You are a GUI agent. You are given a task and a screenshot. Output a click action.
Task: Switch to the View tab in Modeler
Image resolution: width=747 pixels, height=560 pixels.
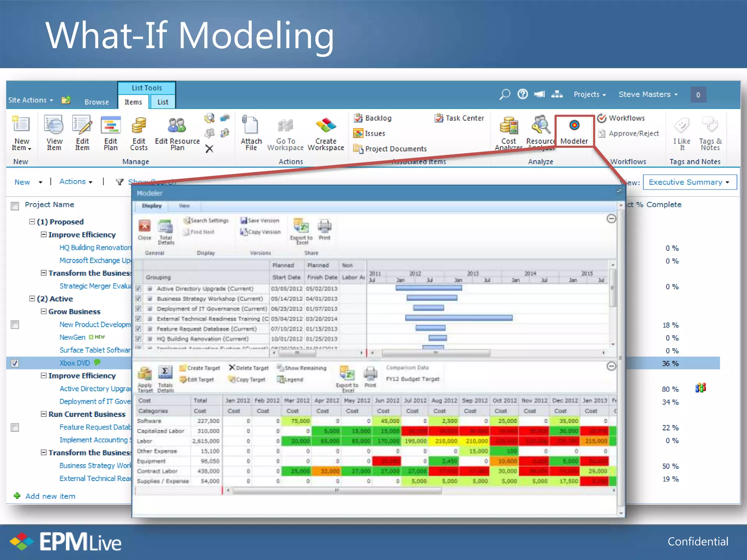click(x=184, y=206)
